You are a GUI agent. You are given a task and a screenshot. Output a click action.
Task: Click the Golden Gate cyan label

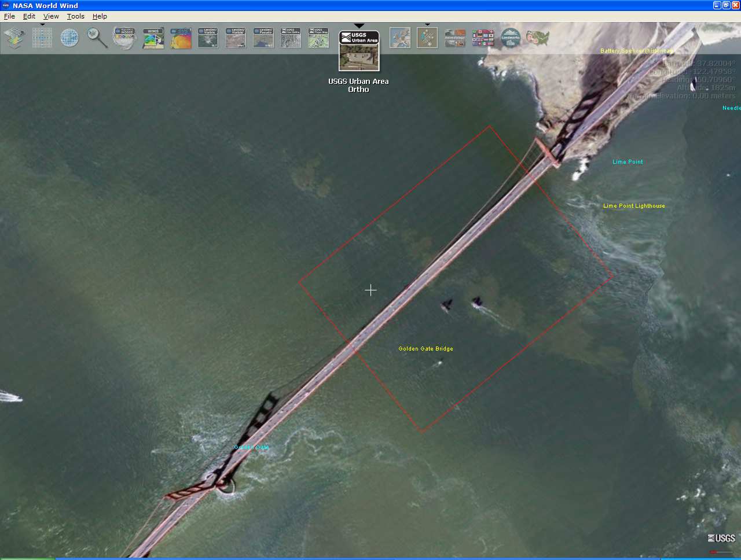(251, 447)
